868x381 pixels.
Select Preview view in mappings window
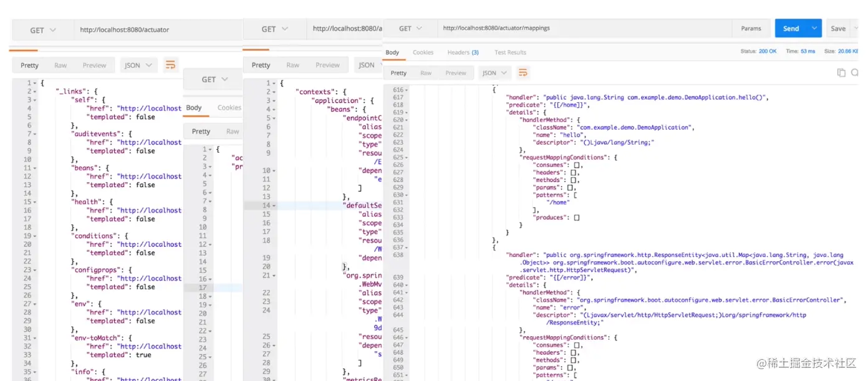click(456, 73)
